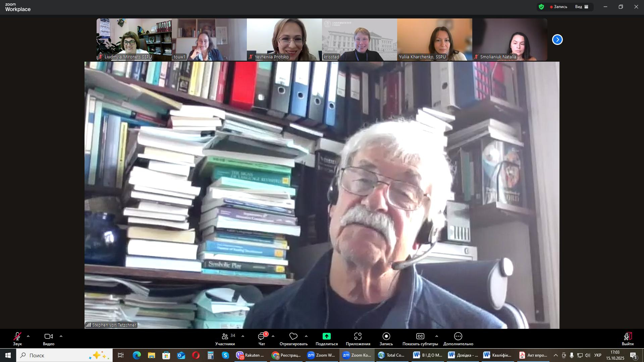
Task: Toggle the Запись recording button
Action: [386, 337]
